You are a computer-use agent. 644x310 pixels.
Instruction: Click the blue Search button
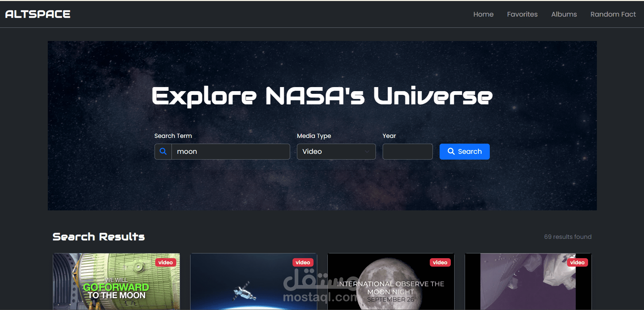464,151
